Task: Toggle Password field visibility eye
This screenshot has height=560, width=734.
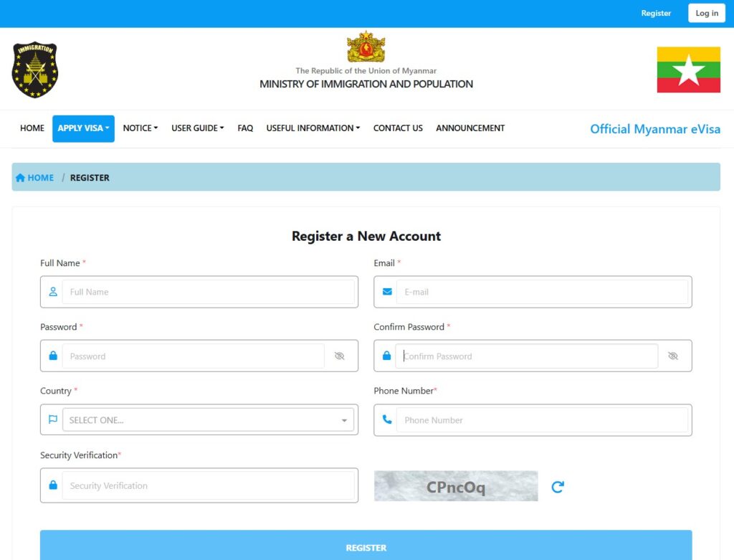Action: click(x=340, y=356)
